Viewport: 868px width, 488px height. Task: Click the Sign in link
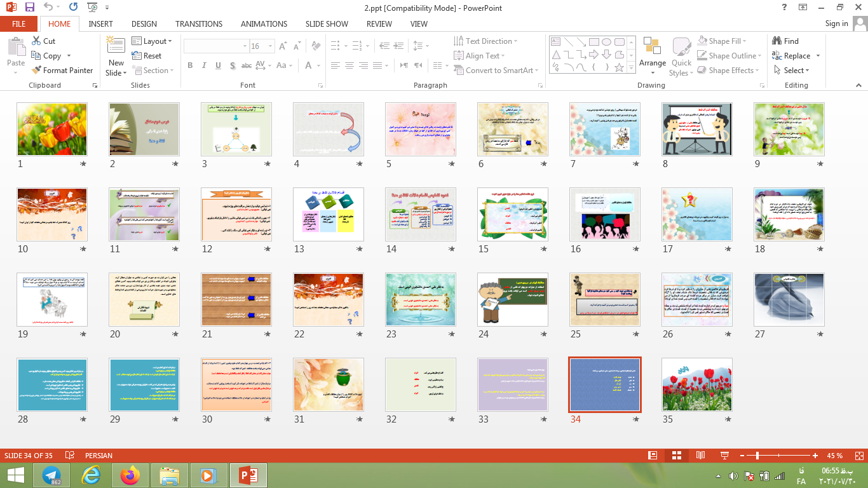836,24
